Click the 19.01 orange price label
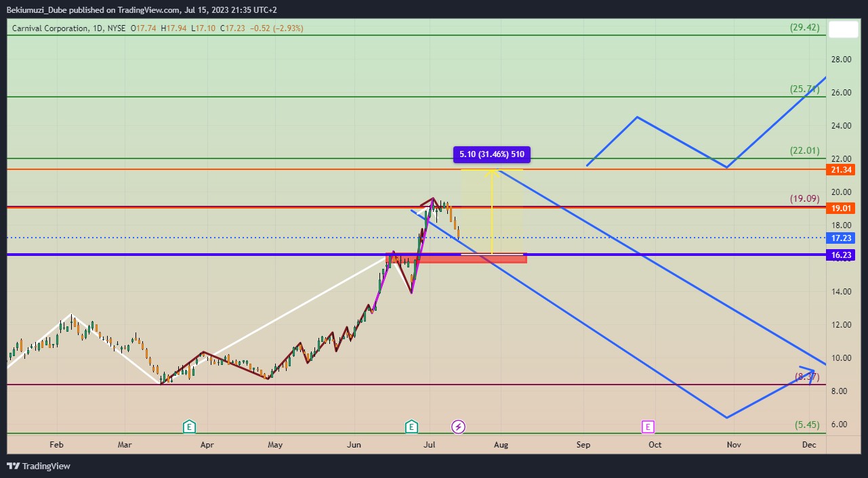This screenshot has width=868, height=478. (x=840, y=209)
